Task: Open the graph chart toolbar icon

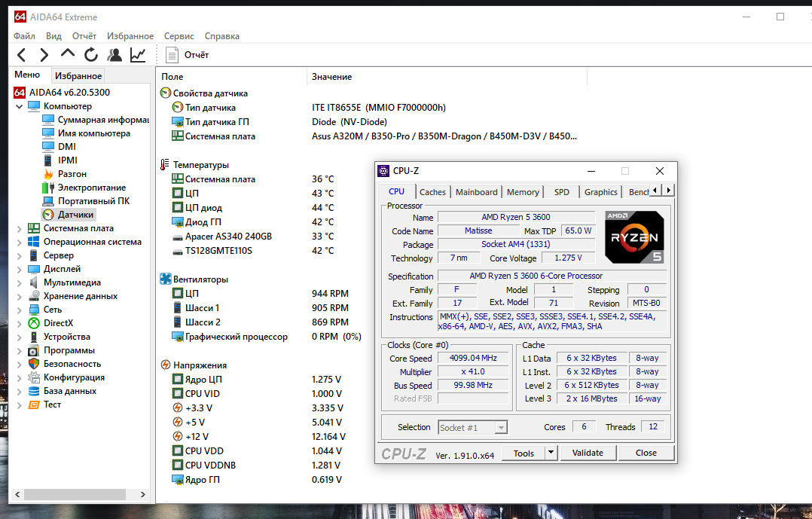Action: pyautogui.click(x=138, y=55)
